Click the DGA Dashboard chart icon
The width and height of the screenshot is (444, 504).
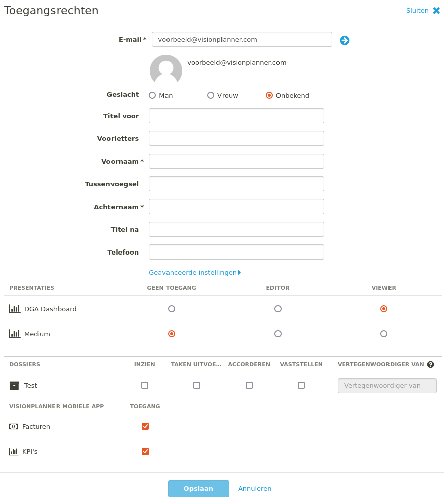tap(15, 309)
